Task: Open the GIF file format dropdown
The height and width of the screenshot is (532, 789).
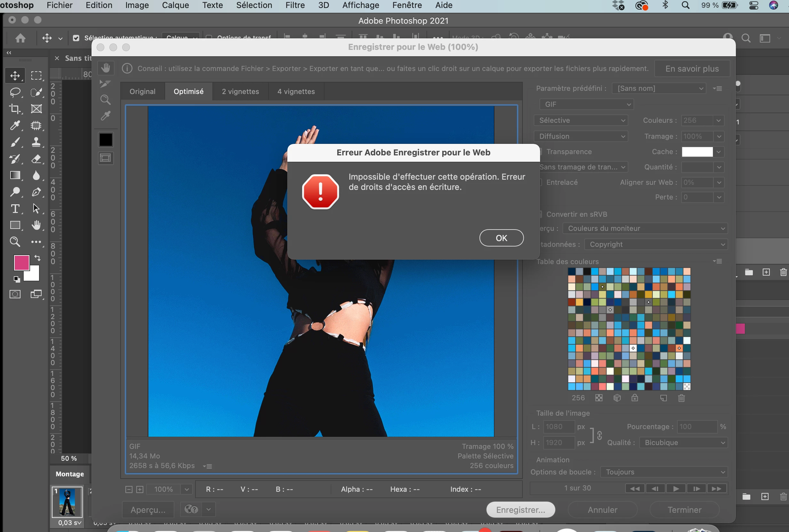Action: [586, 105]
